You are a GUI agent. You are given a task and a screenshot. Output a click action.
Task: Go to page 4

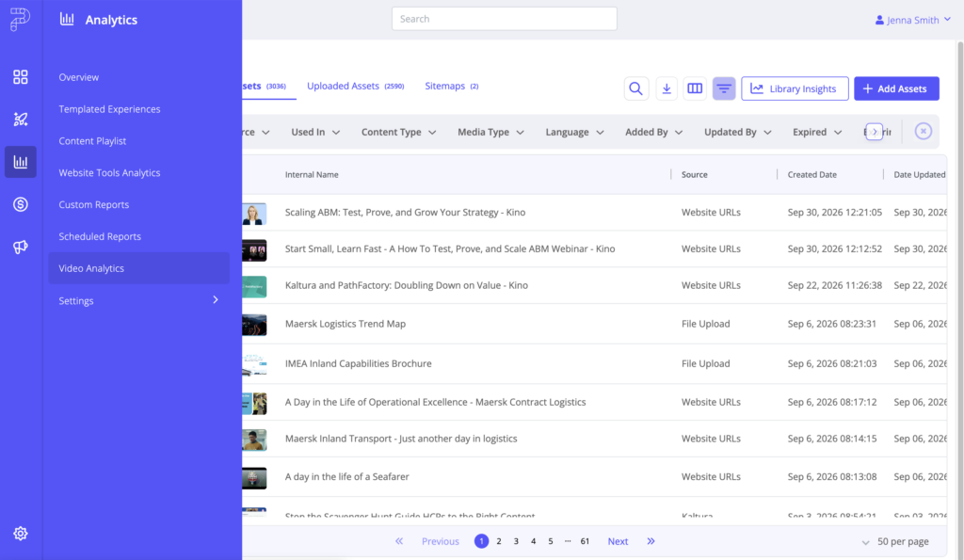[533, 541]
